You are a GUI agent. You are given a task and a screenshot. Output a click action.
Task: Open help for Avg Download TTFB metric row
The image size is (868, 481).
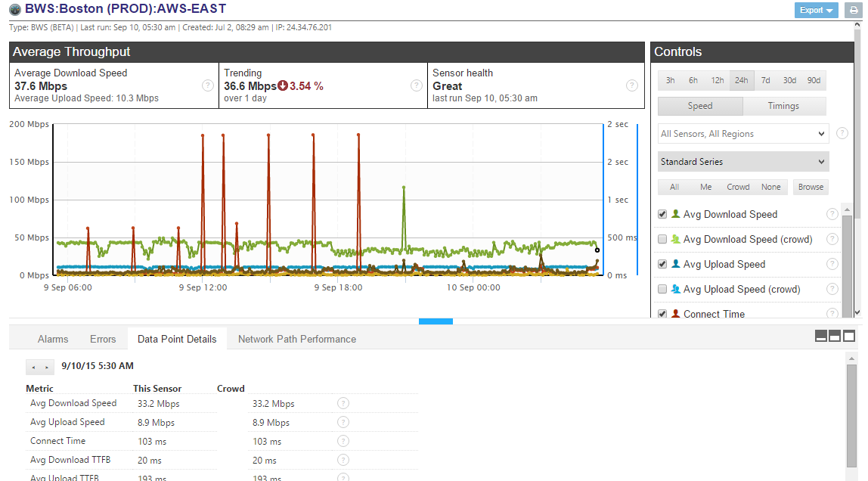(343, 460)
